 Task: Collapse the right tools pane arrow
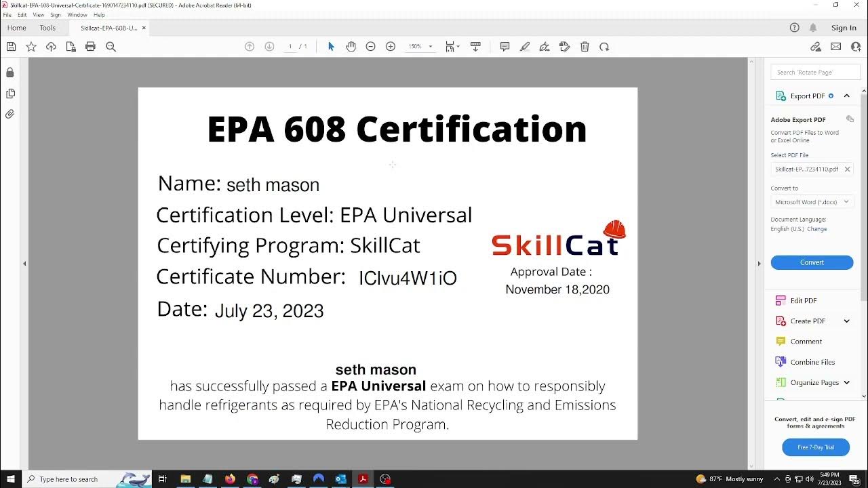tap(759, 264)
